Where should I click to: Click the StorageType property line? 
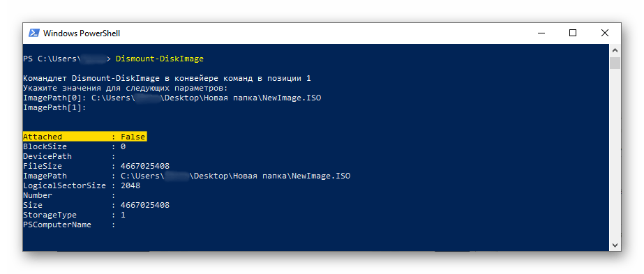(75, 215)
